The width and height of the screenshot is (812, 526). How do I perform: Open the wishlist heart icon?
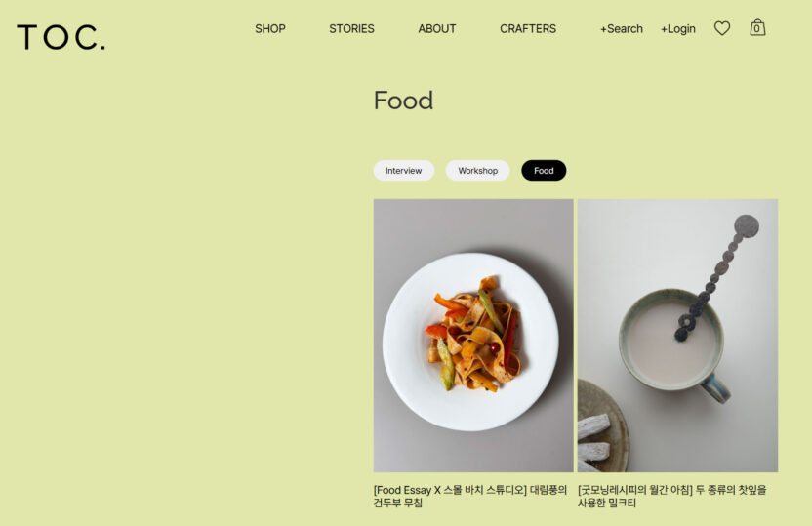(722, 28)
